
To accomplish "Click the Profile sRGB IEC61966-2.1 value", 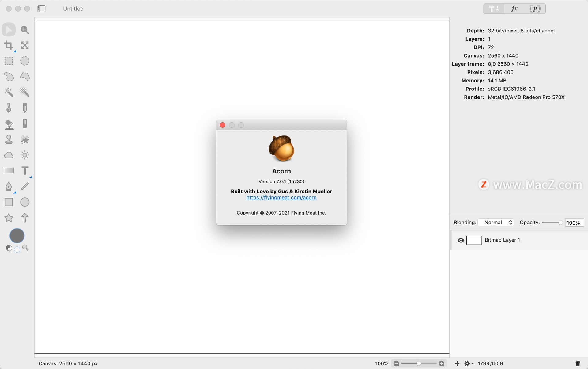I will (x=511, y=89).
